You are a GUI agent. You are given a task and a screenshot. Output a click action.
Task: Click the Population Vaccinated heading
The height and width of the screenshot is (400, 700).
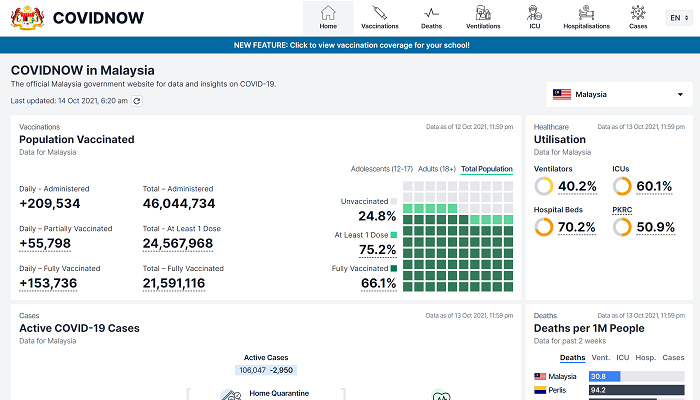[77, 139]
